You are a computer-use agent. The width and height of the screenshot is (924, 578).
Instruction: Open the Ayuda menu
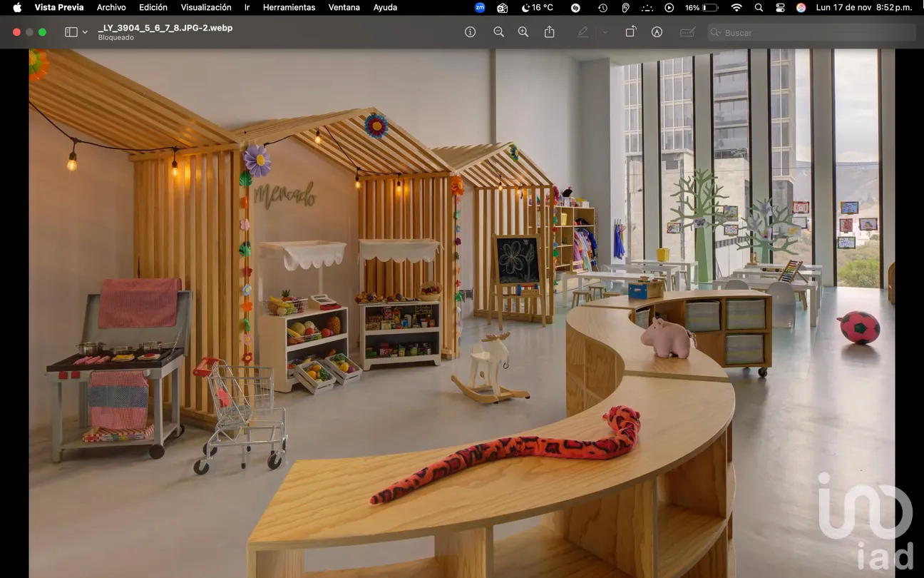(385, 7)
